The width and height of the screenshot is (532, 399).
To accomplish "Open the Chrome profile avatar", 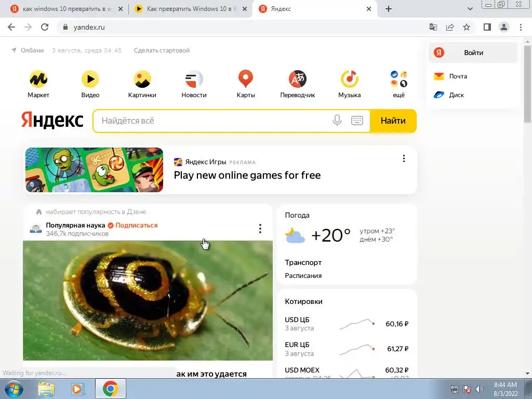I will [x=504, y=27].
